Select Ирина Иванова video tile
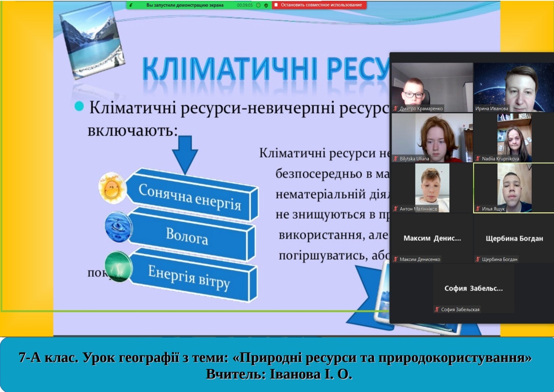 [514, 88]
